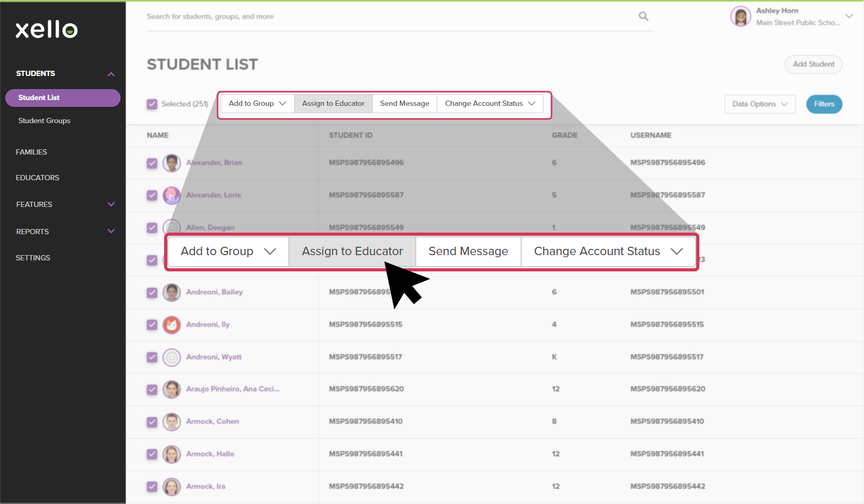Open the Alexander, Lorie student link
Screen dimensions: 864x504
[x=213, y=195]
